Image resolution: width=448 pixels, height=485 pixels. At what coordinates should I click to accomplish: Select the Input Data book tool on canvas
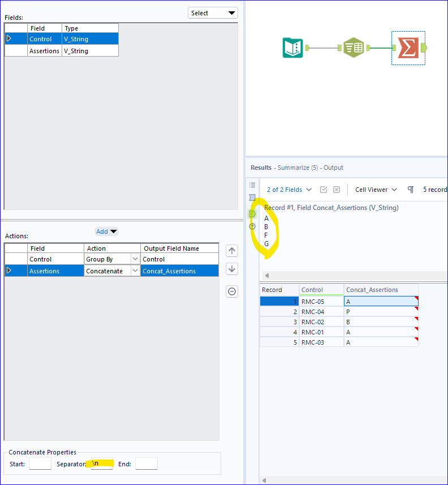click(292, 48)
